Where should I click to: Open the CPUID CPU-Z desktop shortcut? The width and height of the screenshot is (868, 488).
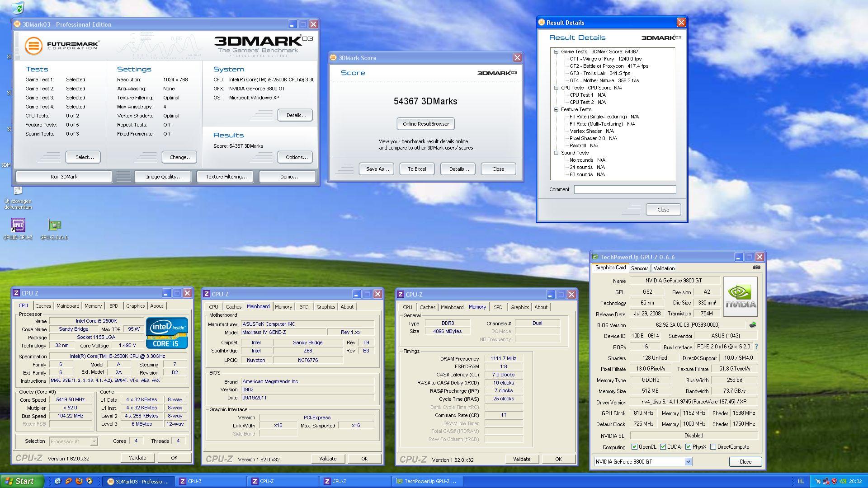18,229
